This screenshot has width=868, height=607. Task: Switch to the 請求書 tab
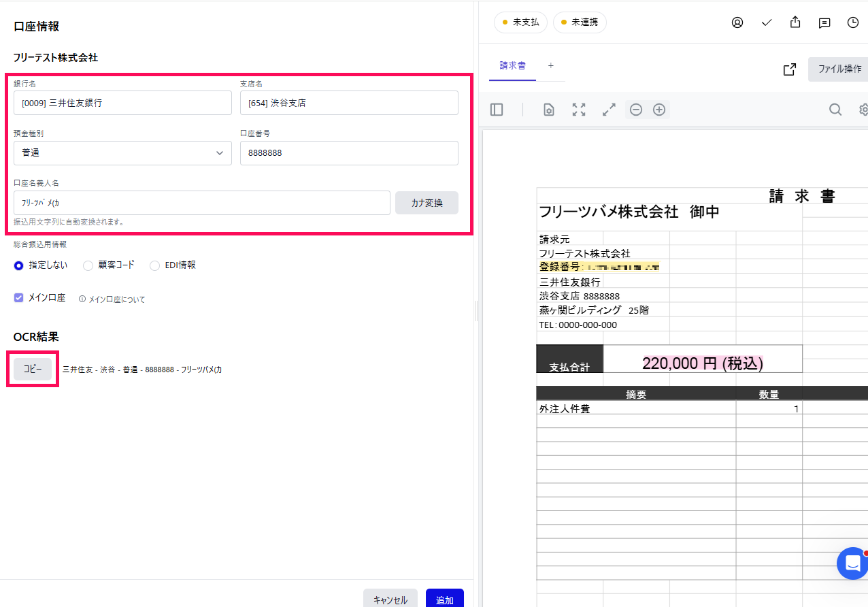[512, 66]
